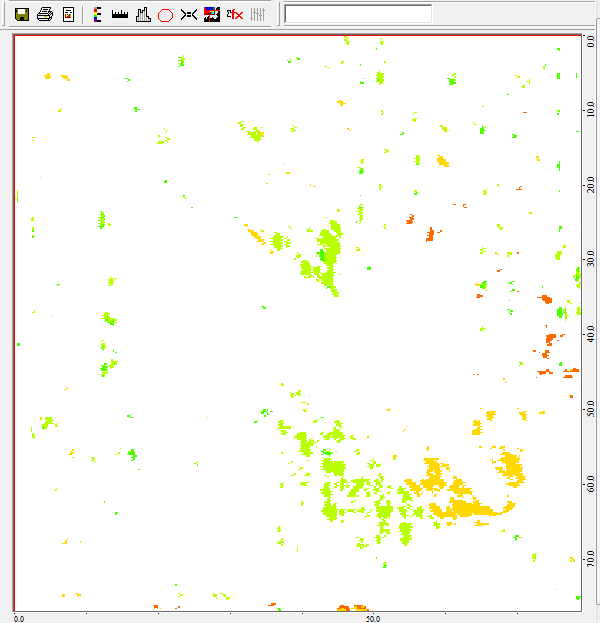600x623 pixels.
Task: Click the 50.0 label on bottom axis
Action: tap(371, 618)
